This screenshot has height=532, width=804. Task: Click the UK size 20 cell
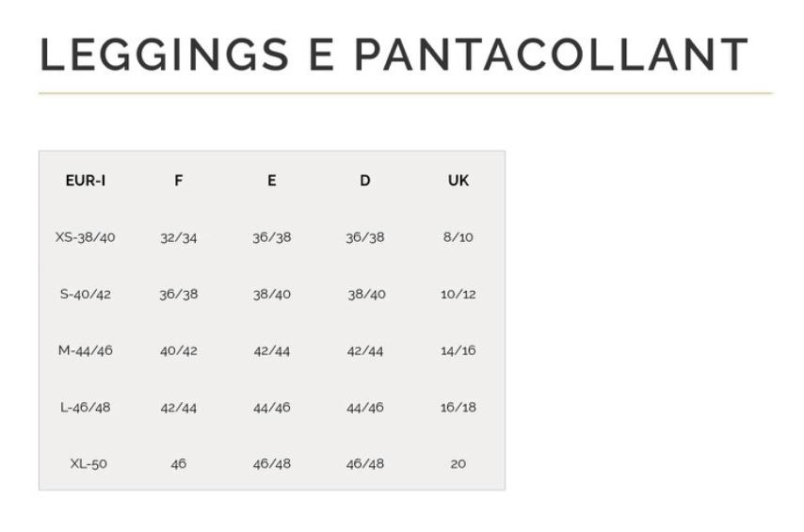coord(458,464)
